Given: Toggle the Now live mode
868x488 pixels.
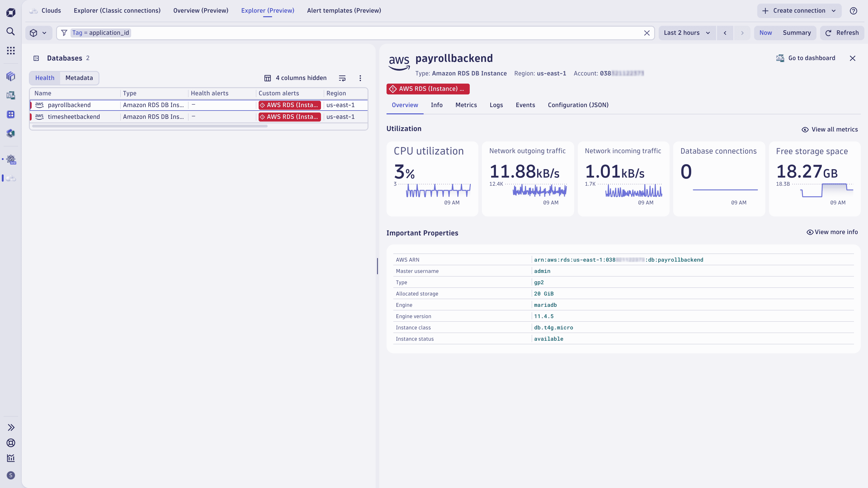Looking at the screenshot, I should [766, 33].
